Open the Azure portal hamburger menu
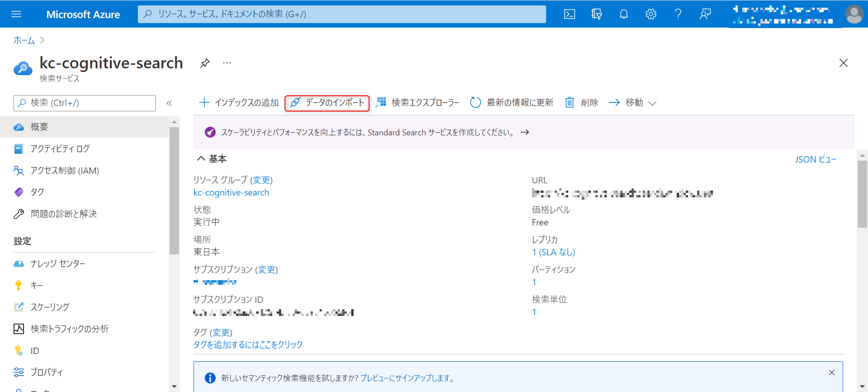Image resolution: width=868 pixels, height=392 pixels. tap(16, 14)
